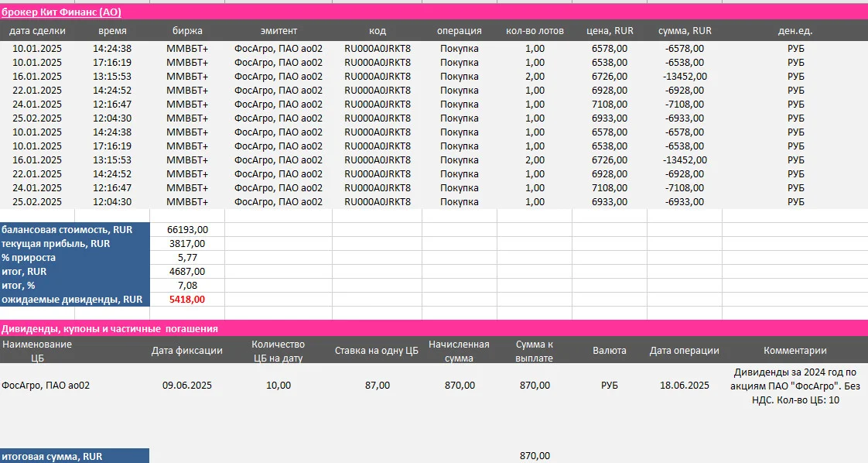
Task: Click the 'Валюта' column header
Action: pyautogui.click(x=610, y=351)
